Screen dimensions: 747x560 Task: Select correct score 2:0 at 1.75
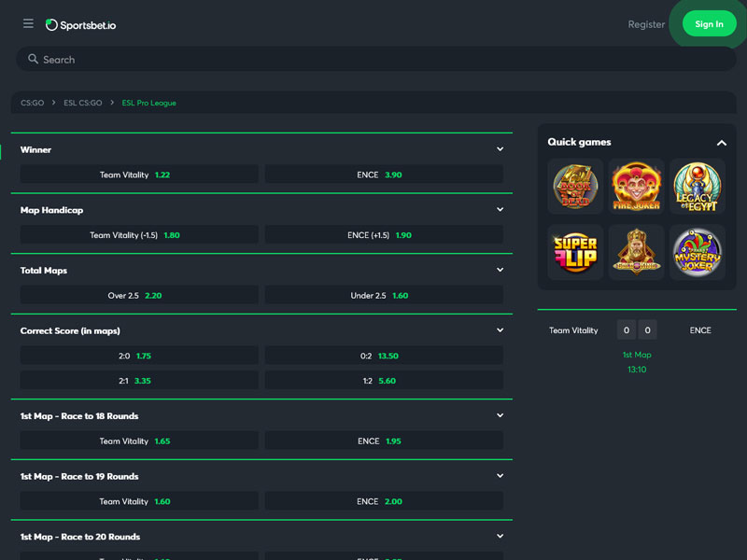pyautogui.click(x=139, y=356)
